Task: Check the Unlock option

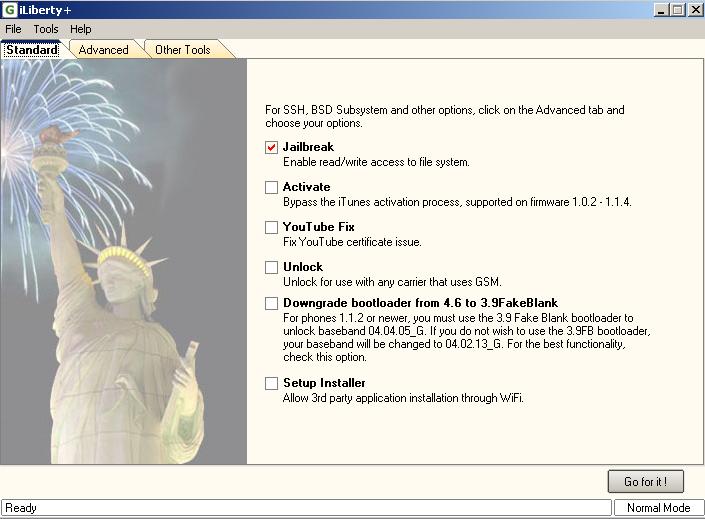Action: (x=271, y=267)
